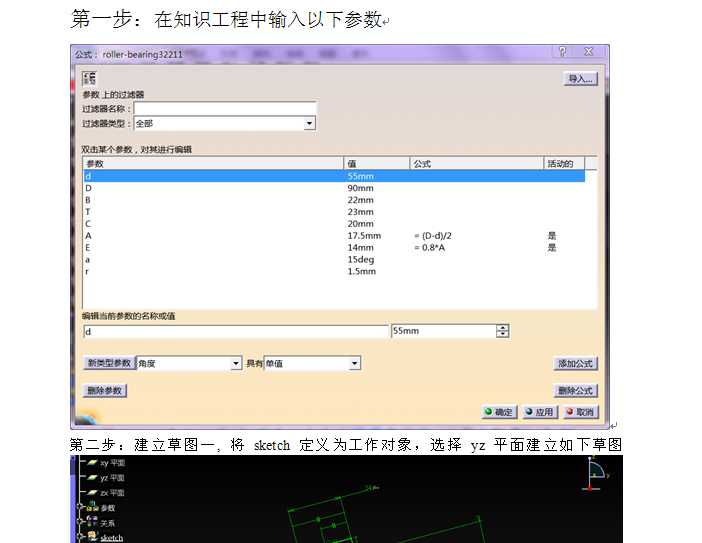Click the compass icon in the sketch view
702x543 pixels.
click(x=597, y=472)
